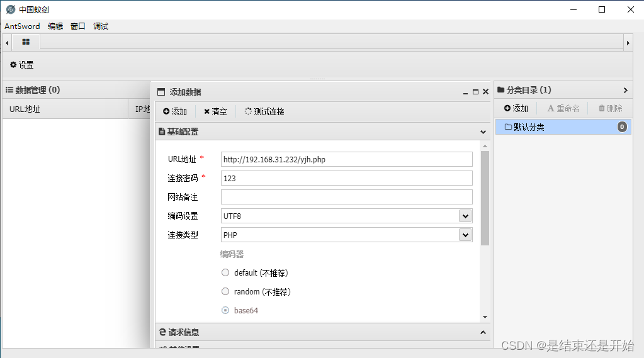Click the scrollbar up arrow in the dialog
Screen dimensions: 644x358
tap(485, 146)
